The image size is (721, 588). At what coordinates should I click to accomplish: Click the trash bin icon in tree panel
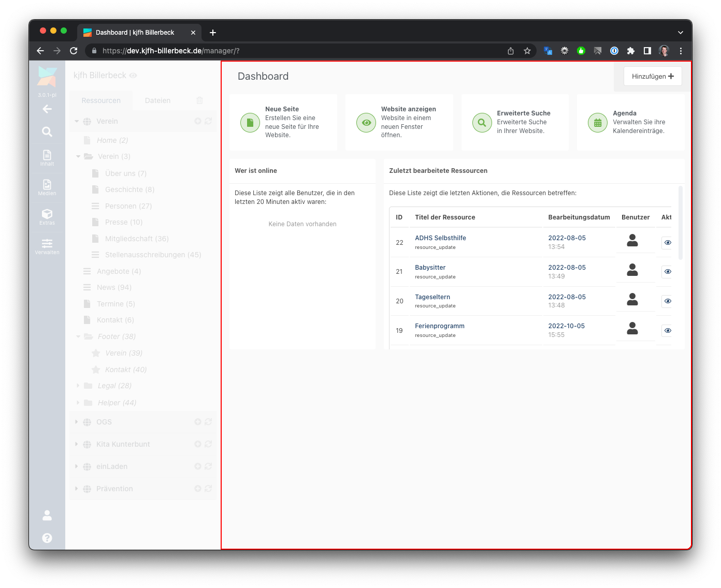click(200, 100)
